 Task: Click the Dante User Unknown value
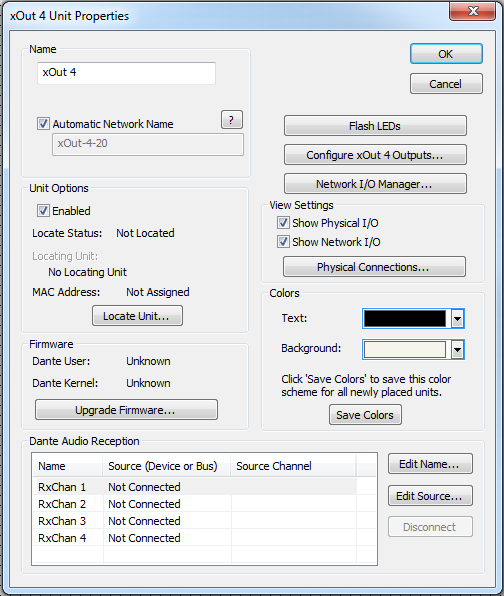[x=148, y=361]
